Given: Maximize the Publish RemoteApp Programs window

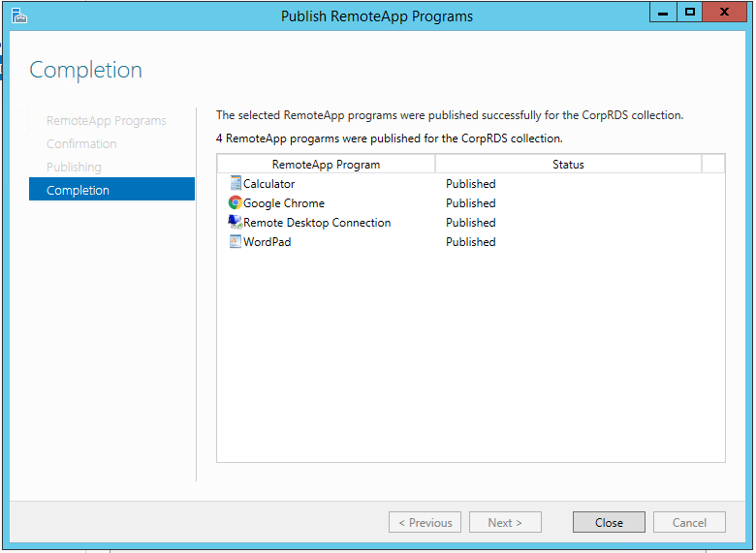Looking at the screenshot, I should [690, 13].
